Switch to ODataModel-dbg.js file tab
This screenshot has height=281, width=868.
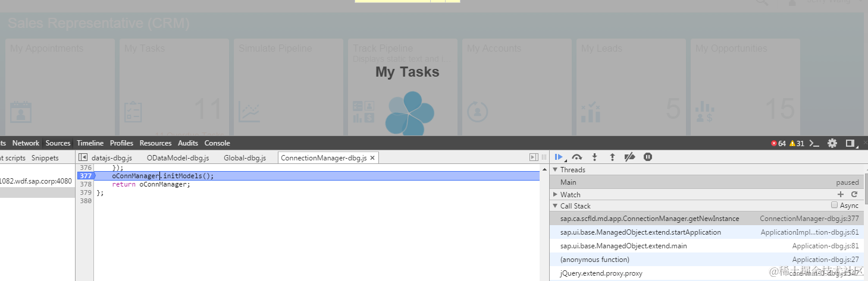[178, 158]
